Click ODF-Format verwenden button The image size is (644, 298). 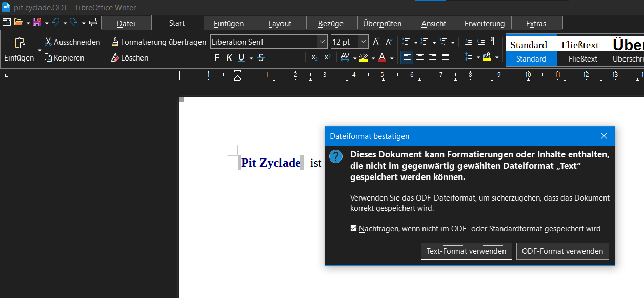click(562, 251)
